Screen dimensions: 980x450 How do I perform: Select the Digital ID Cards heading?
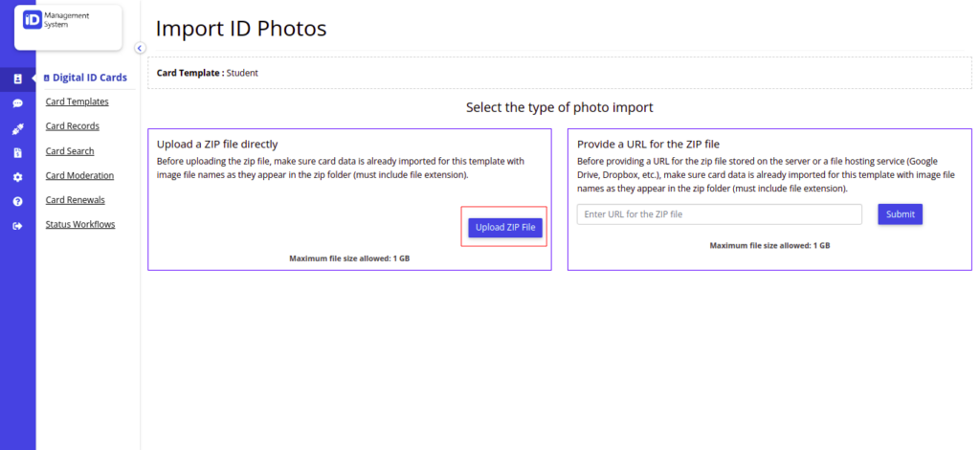(85, 79)
